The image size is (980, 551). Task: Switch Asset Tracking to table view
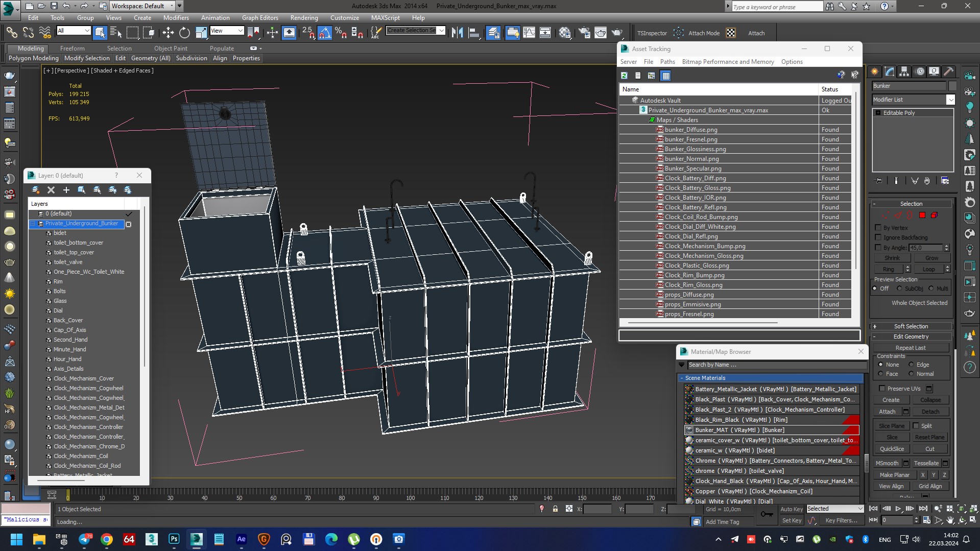tap(665, 76)
